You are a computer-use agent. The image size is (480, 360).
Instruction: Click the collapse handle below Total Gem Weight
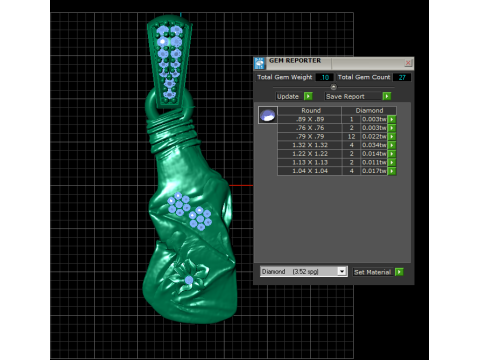coord(333,87)
